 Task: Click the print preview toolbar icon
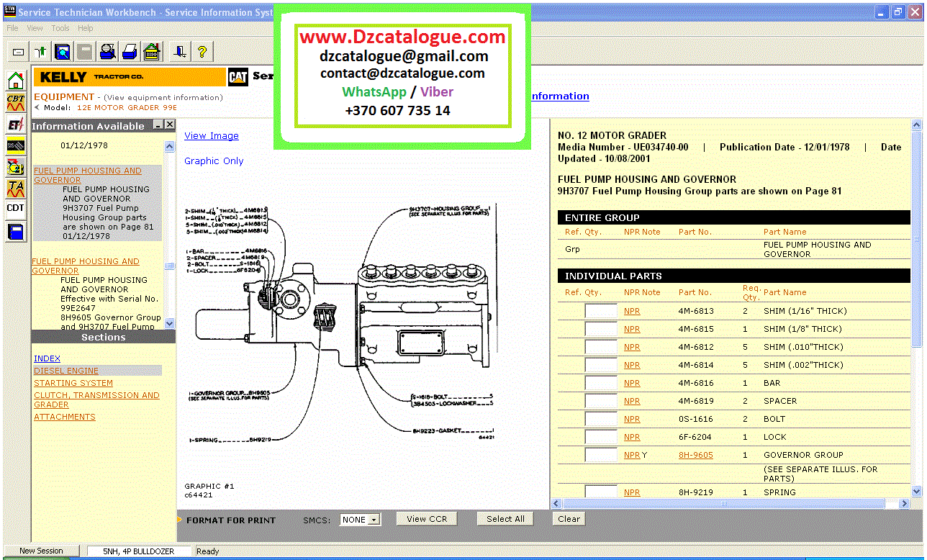pos(107,52)
